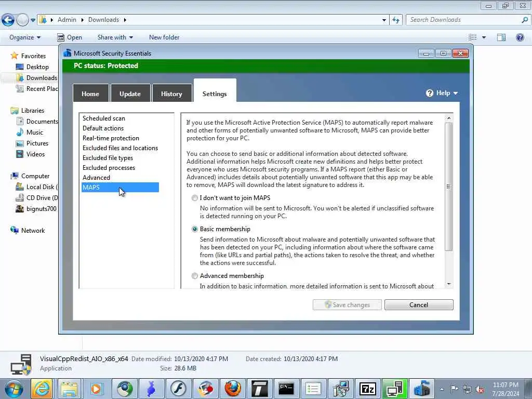Select 'I don't want to join MAPS'
Screen dimensions: 532x399
pyautogui.click(x=195, y=198)
